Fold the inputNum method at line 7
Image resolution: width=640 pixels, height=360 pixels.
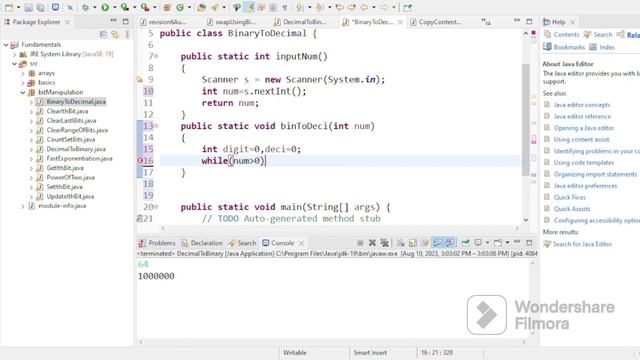point(156,56)
